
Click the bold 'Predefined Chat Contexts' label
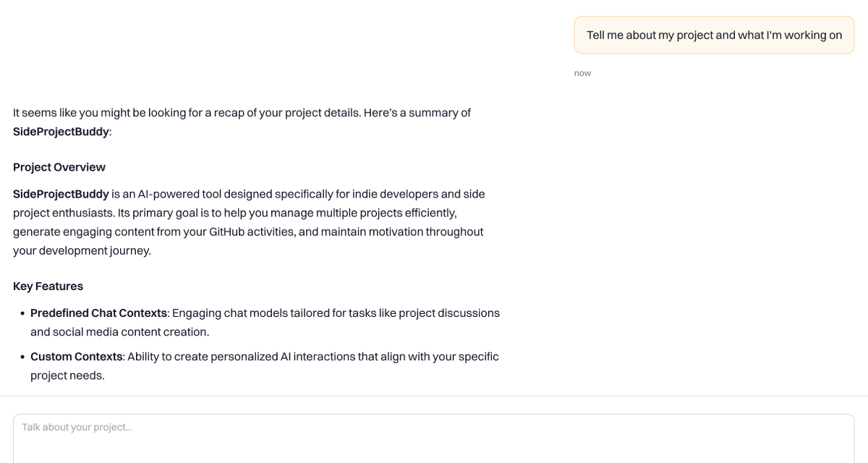point(99,313)
